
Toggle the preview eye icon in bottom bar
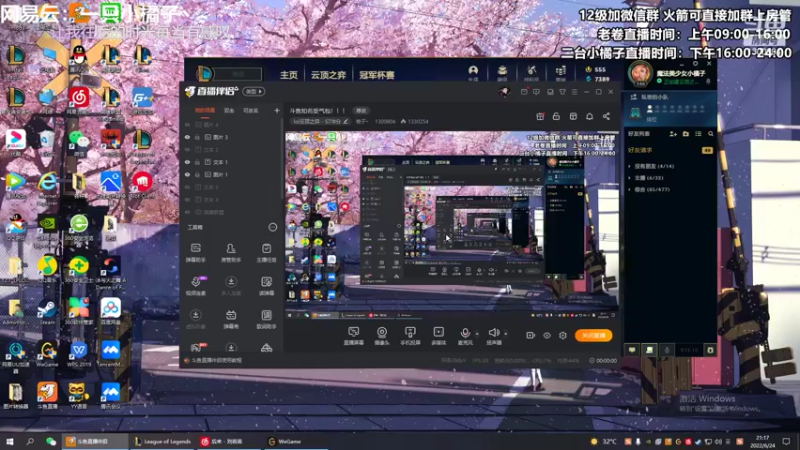(x=546, y=335)
